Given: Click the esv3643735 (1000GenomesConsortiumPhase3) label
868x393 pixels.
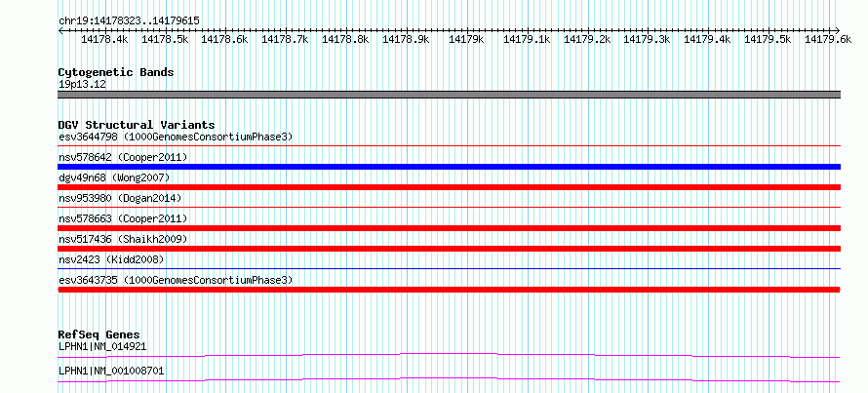Looking at the screenshot, I should 176,280.
